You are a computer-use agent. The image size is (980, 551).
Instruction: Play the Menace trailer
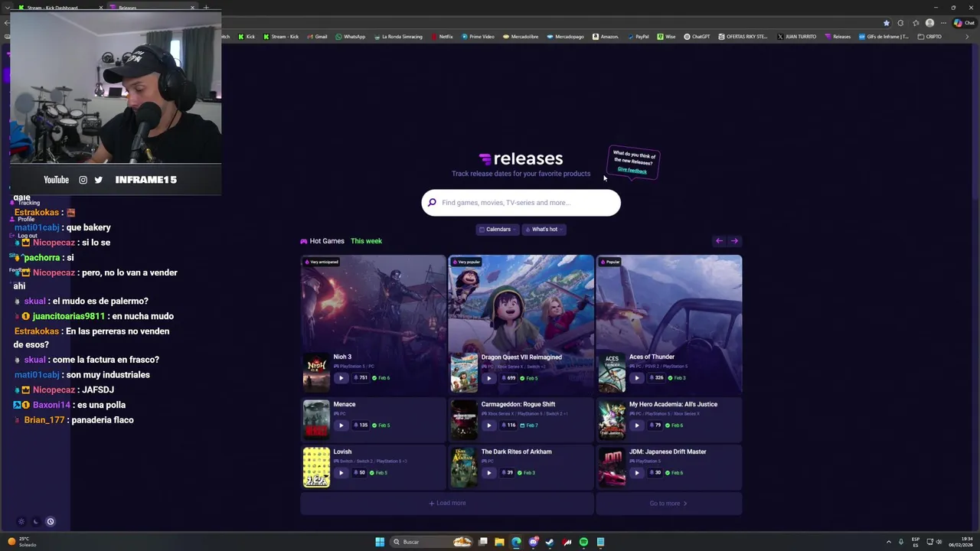(341, 425)
